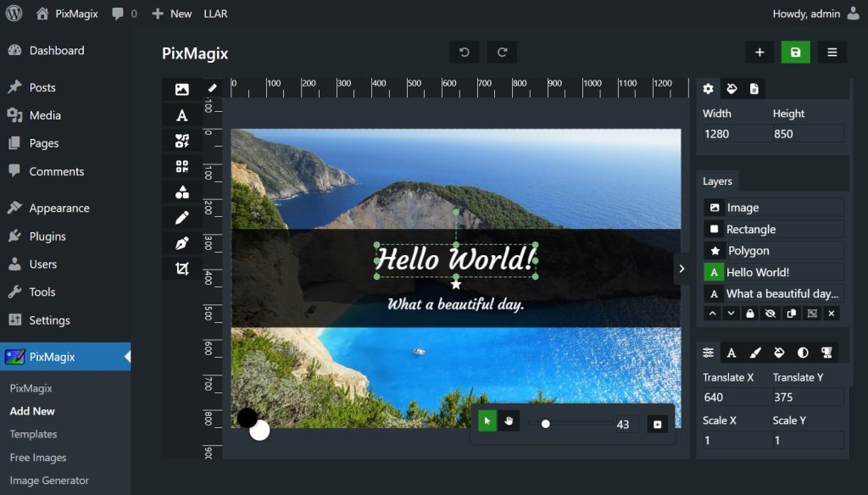Lock the Hello World layer
Screen dimensions: 868x495
click(x=749, y=313)
